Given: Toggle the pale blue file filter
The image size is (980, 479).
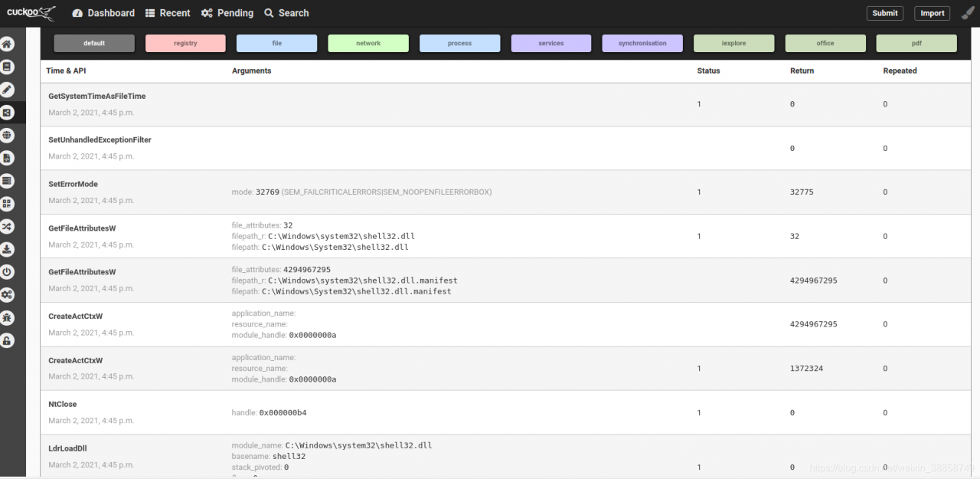Looking at the screenshot, I should coord(276,44).
